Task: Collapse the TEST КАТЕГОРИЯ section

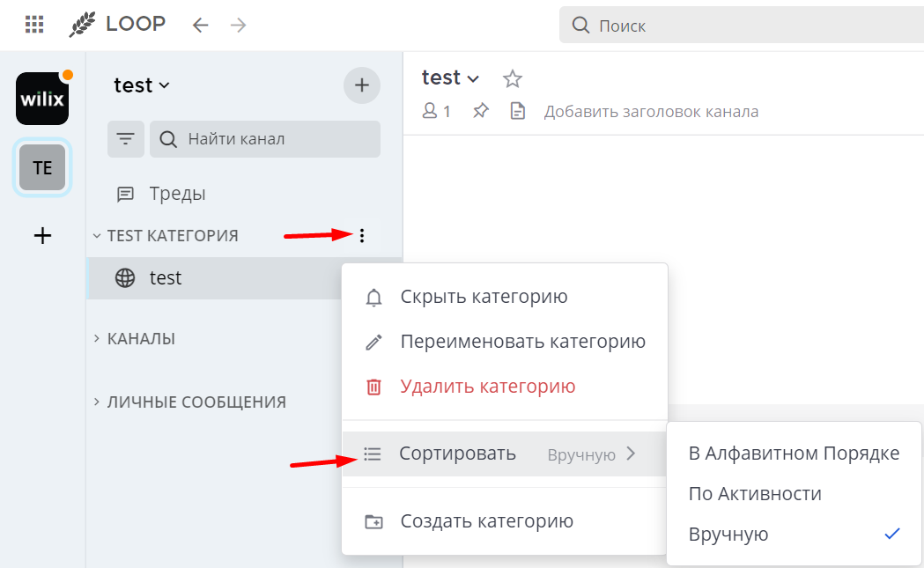Action: click(97, 235)
